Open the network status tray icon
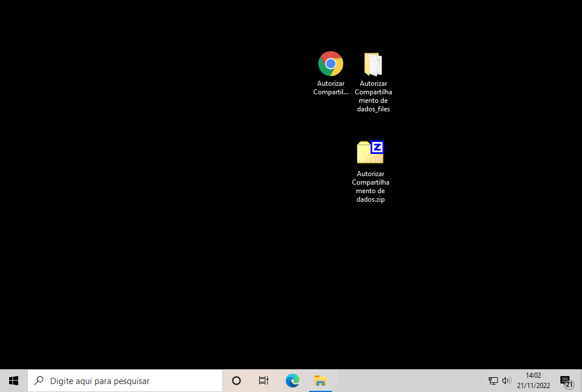582x392 pixels. [493, 381]
